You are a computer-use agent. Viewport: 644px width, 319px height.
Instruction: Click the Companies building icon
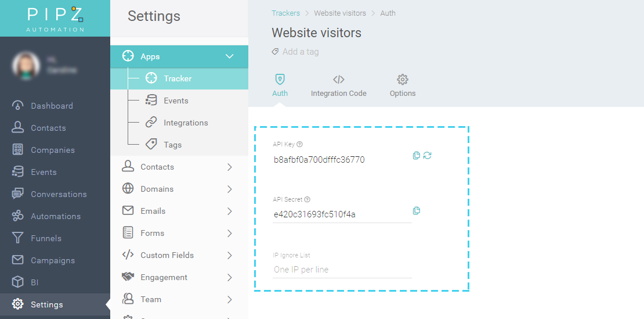[x=17, y=150]
